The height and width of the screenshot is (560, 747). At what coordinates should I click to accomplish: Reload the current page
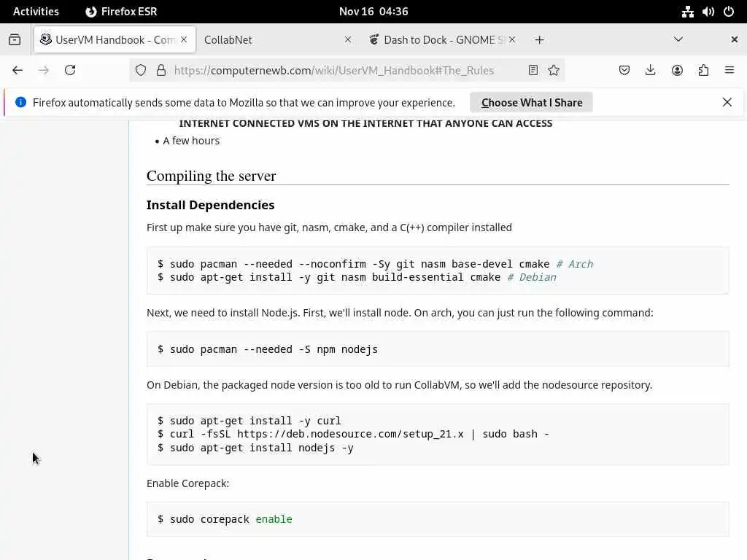point(70,70)
